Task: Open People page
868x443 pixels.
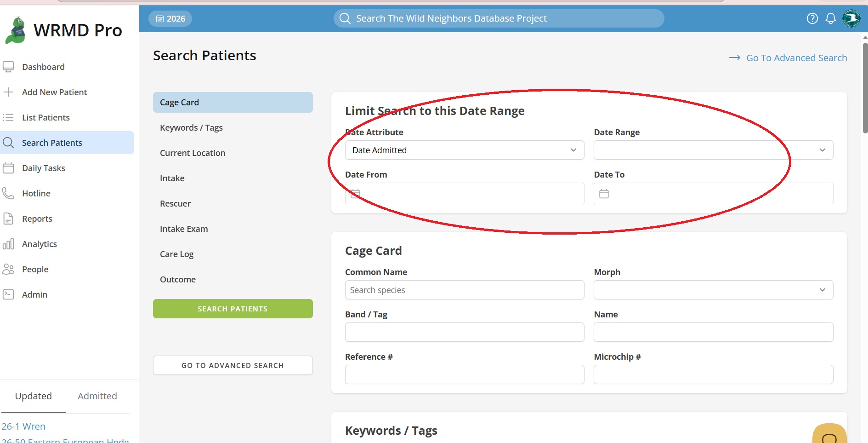Action: point(35,269)
